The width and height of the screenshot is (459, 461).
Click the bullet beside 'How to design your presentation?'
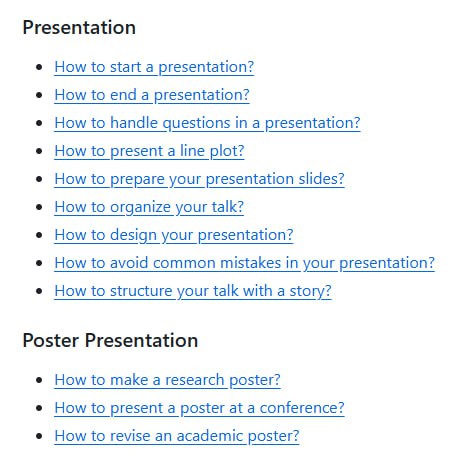(x=39, y=235)
